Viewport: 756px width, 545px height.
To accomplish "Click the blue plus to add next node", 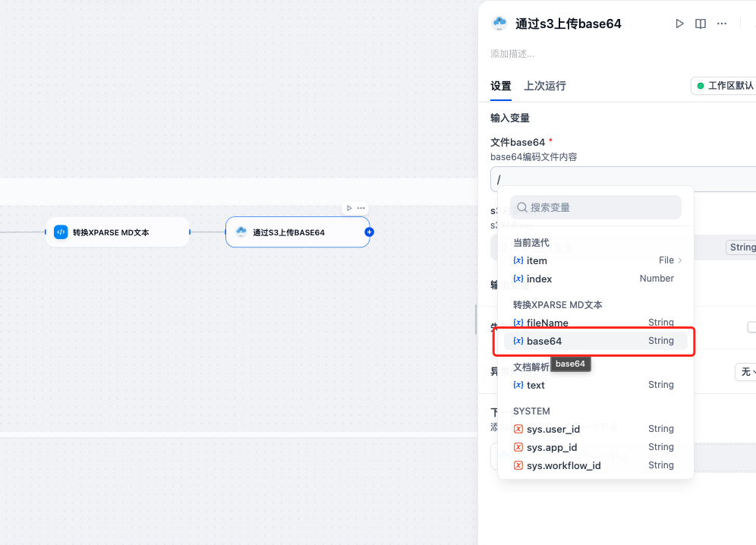I will (x=369, y=232).
